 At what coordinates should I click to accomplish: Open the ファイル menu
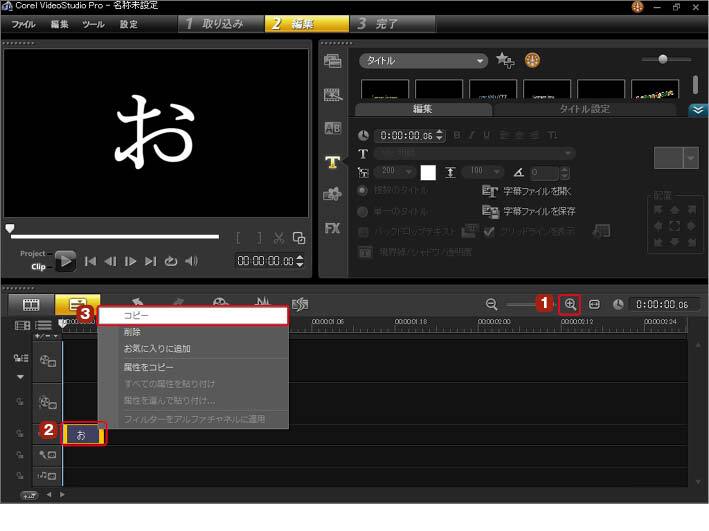pos(24,24)
